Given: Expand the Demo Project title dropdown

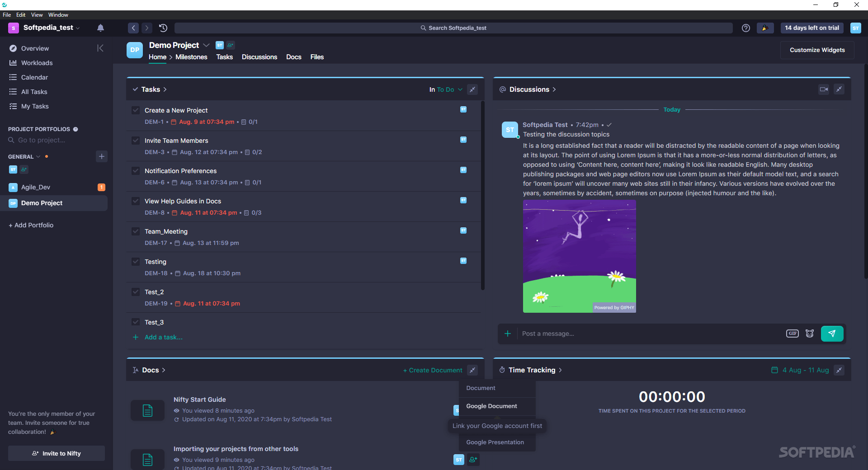Looking at the screenshot, I should coord(206,45).
